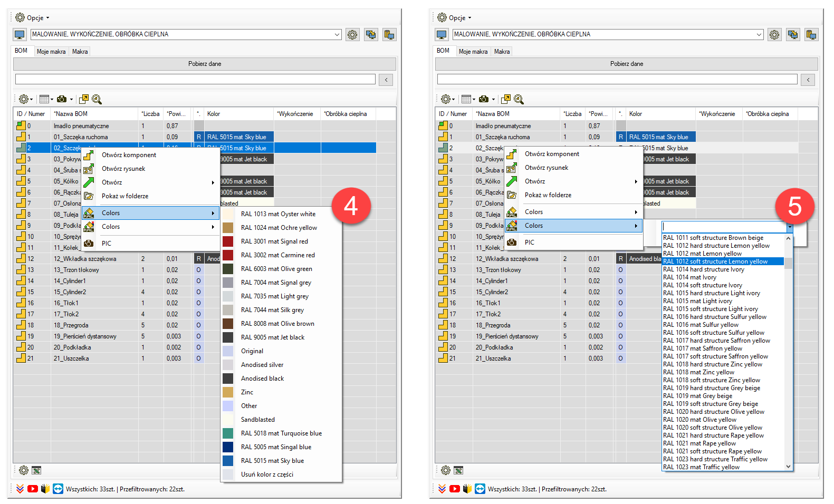The height and width of the screenshot is (504, 834).
Task: Select RAL 1018 mat Zinc yellow in list
Action: 723,372
